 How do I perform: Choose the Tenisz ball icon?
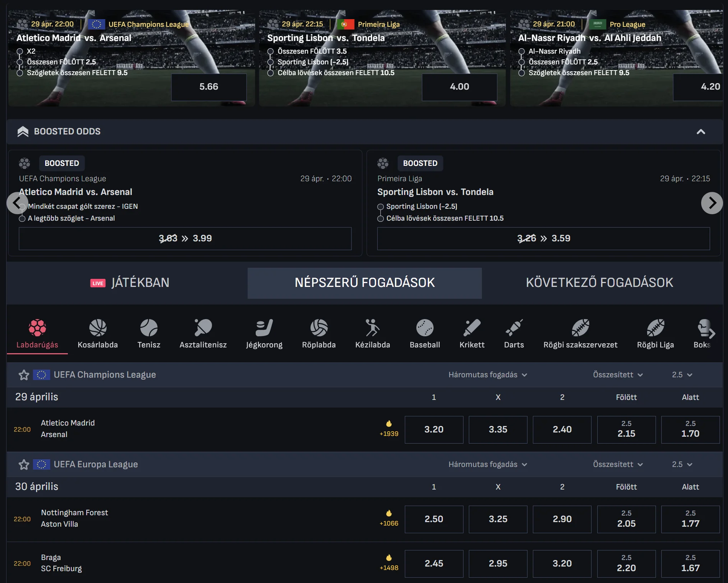[149, 328]
